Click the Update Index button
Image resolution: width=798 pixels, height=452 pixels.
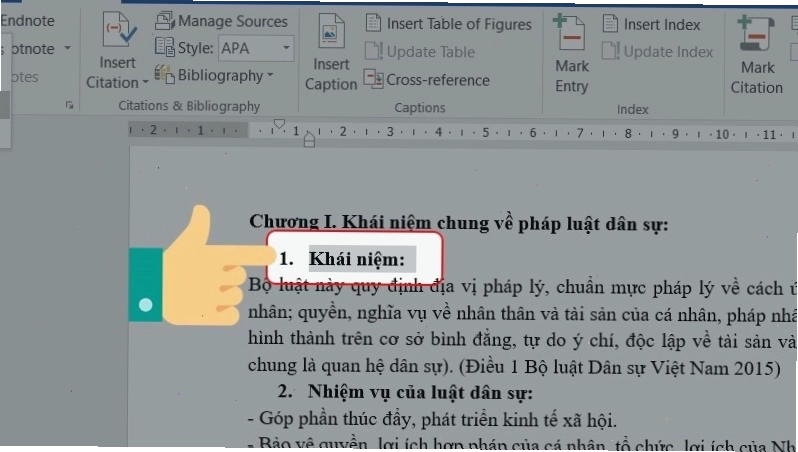[x=657, y=51]
